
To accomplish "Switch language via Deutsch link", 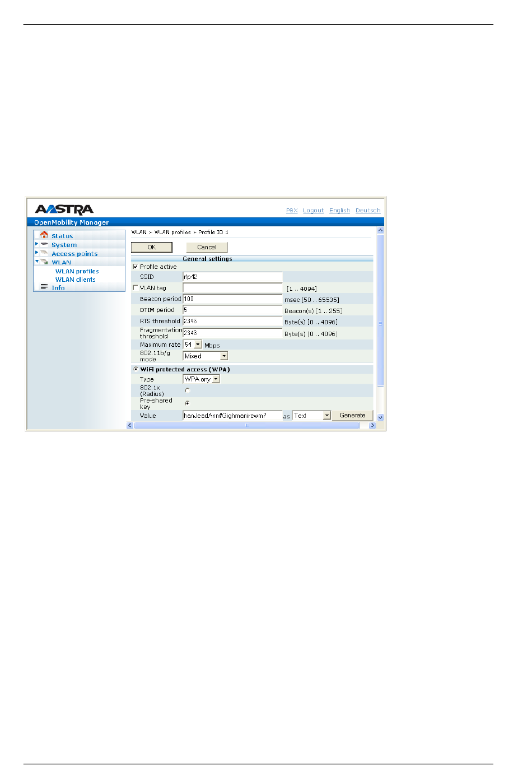I will pyautogui.click(x=368, y=211).
